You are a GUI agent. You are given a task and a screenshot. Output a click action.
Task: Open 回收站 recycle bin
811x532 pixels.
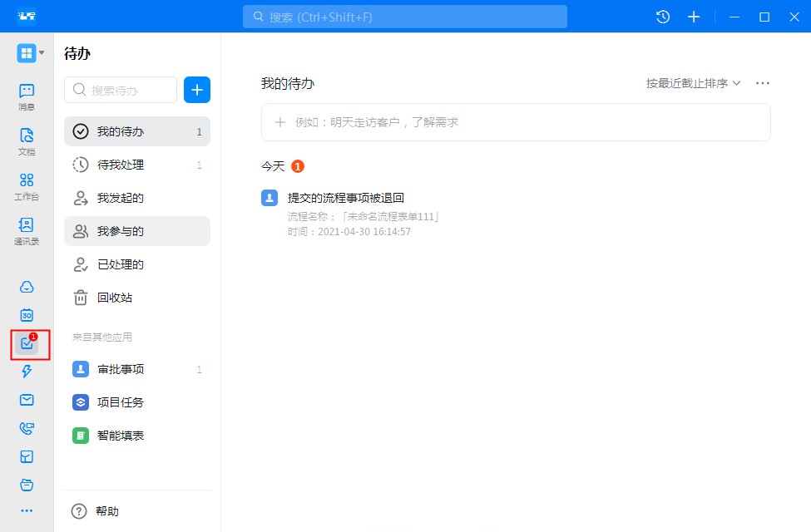tap(115, 298)
